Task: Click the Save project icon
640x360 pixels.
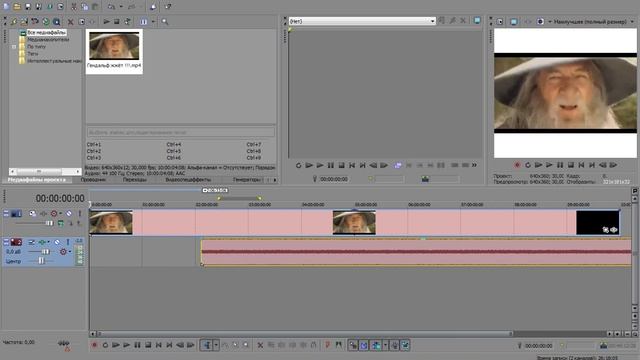Action: pyautogui.click(x=28, y=7)
